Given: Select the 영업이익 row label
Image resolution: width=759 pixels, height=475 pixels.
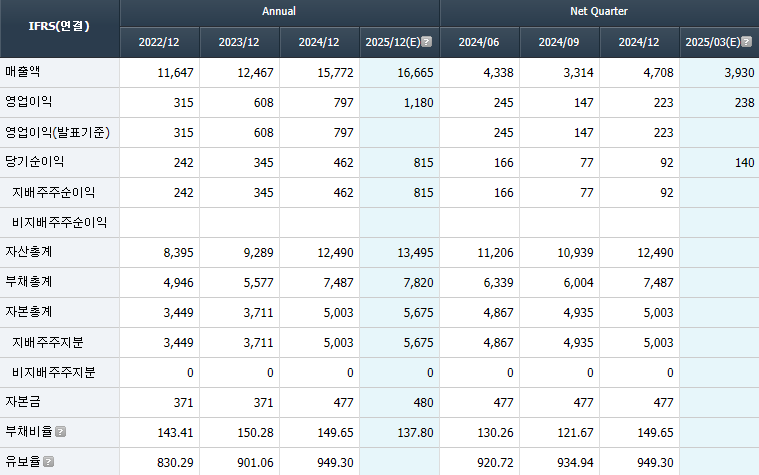Looking at the screenshot, I should pos(29,102).
